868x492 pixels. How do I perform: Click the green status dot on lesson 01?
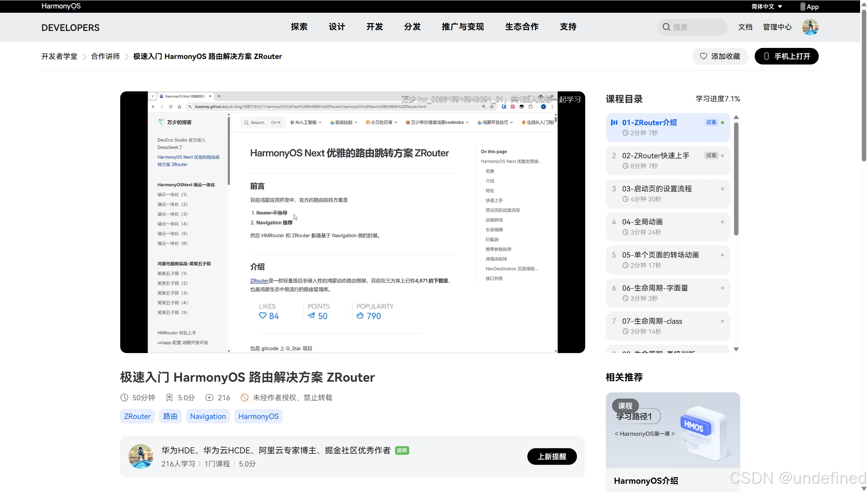point(722,122)
